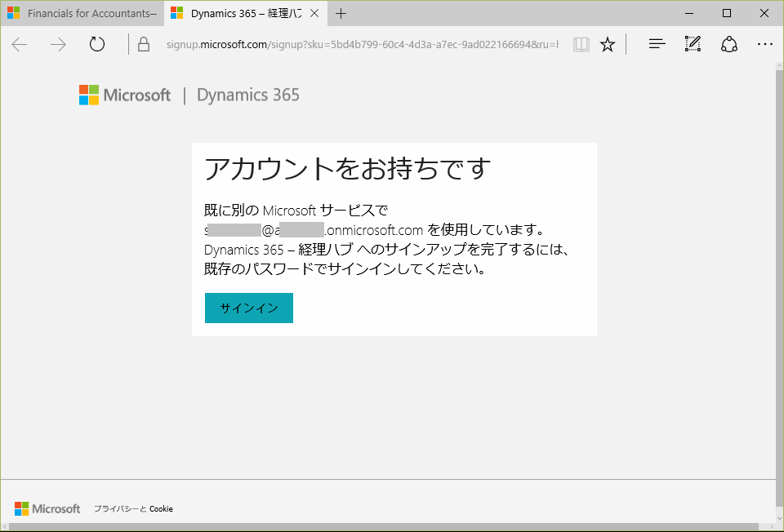This screenshot has height=532, width=784.
Task: Click the Share icon in toolbar
Action: tap(729, 44)
